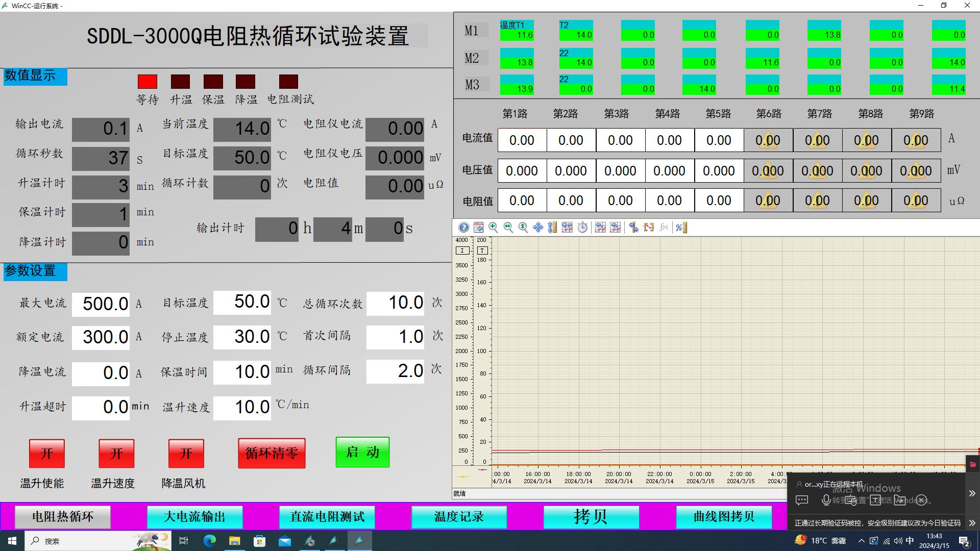Select the zoom-in magnifier tool
Viewport: 980px width, 551px height.
coord(493,228)
